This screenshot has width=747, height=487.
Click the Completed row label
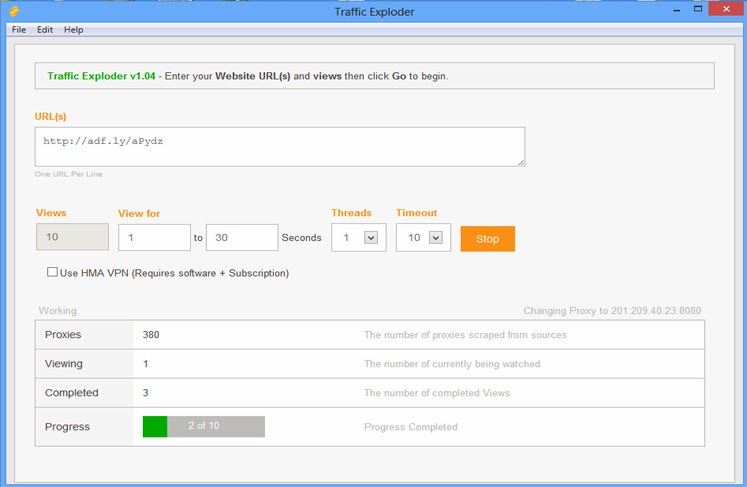click(71, 393)
